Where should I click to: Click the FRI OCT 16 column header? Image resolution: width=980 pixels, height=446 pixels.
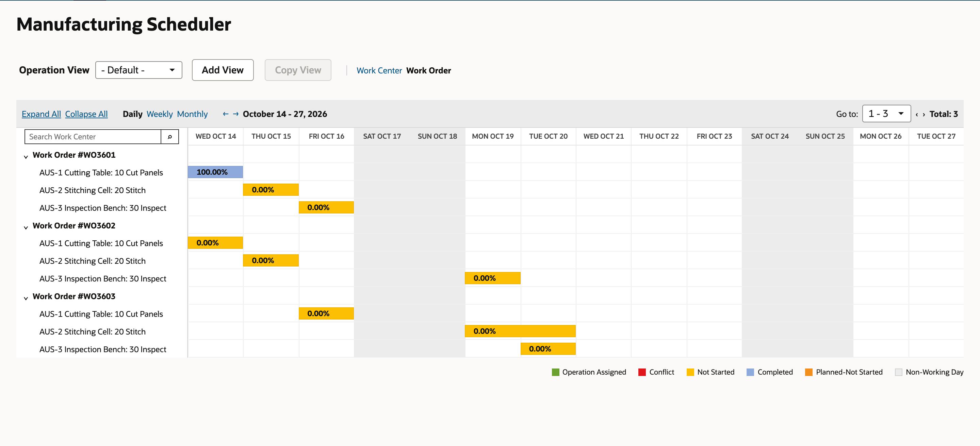326,136
